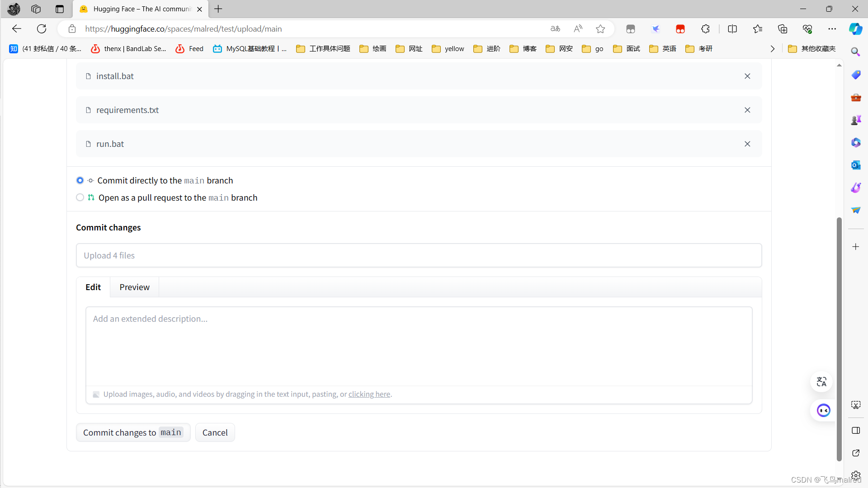Switch to the Preview tab
Viewport: 868px width, 488px height.
click(x=135, y=286)
